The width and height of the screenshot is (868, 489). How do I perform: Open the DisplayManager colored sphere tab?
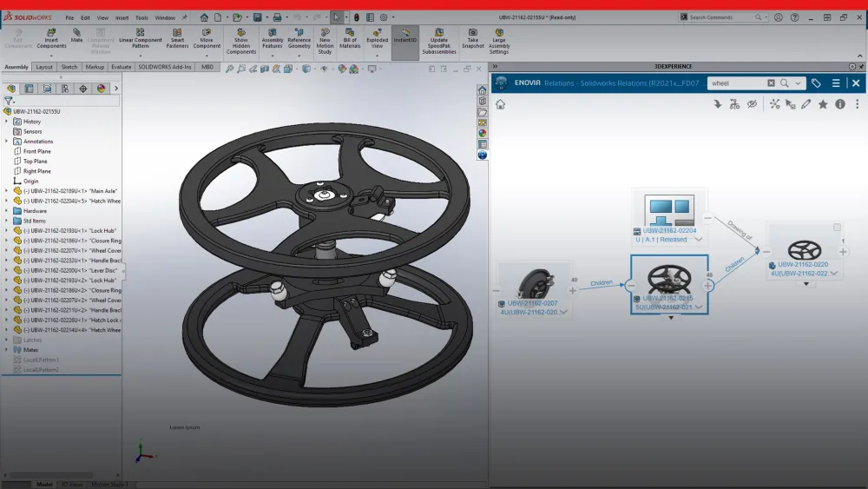click(x=101, y=89)
